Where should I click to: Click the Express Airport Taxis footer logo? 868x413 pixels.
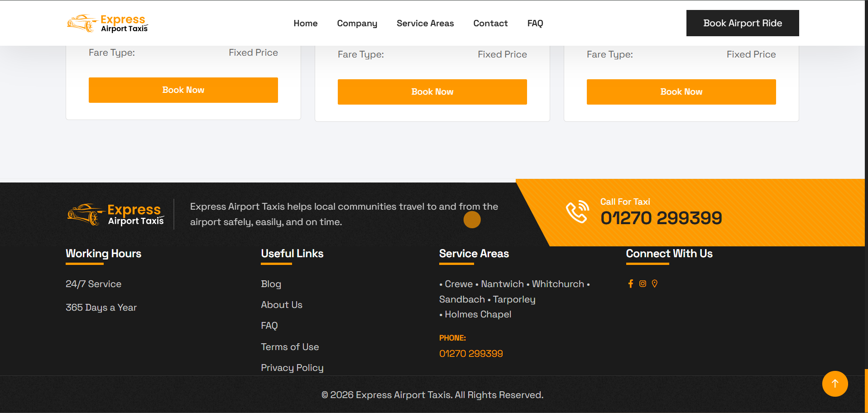tap(115, 214)
